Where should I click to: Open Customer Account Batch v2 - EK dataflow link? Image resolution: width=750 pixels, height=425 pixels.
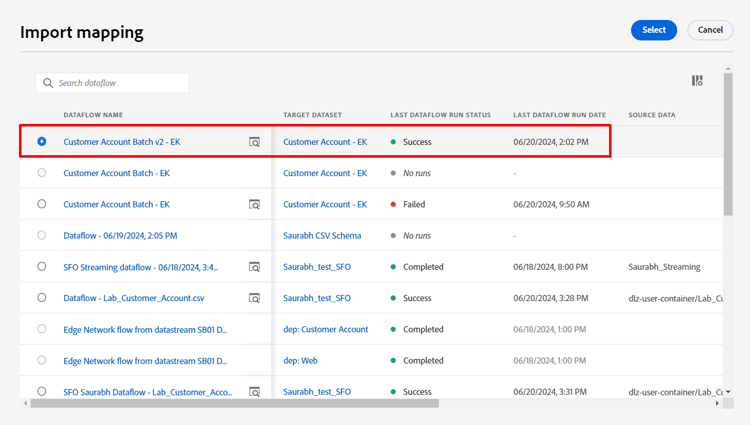tap(122, 142)
